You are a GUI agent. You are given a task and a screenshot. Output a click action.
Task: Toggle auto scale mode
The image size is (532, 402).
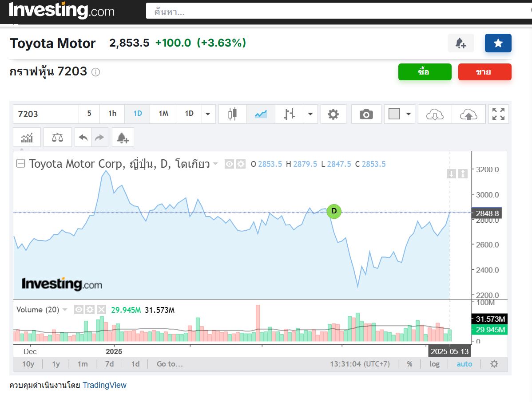464,364
